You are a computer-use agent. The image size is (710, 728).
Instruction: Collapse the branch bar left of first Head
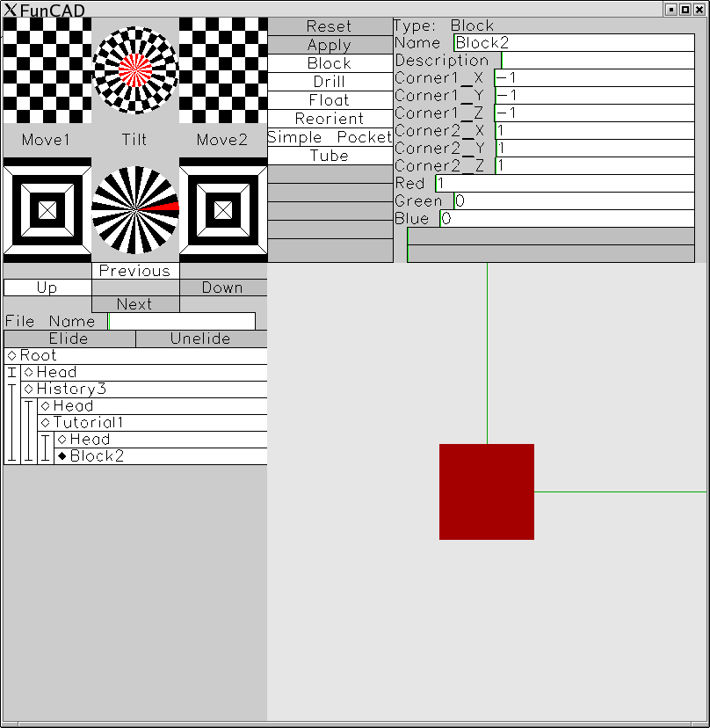click(12, 373)
